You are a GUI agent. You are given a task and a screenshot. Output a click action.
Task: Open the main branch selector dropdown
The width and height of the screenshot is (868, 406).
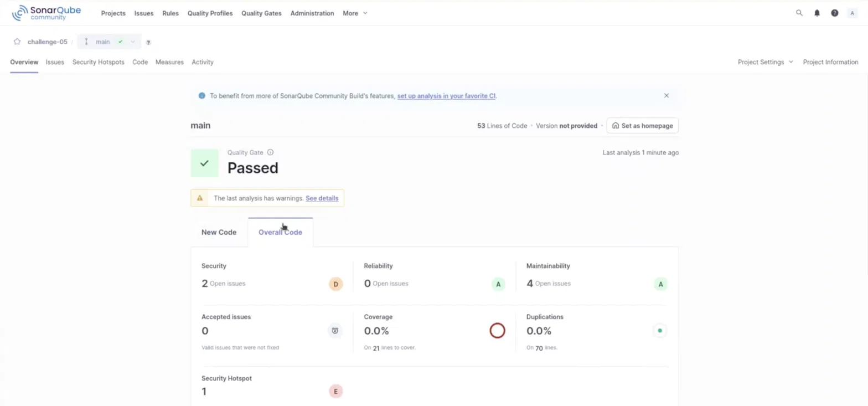point(110,42)
